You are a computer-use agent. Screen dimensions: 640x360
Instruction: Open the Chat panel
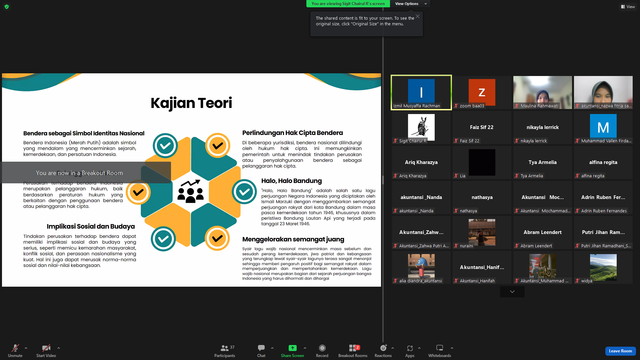[261, 350]
